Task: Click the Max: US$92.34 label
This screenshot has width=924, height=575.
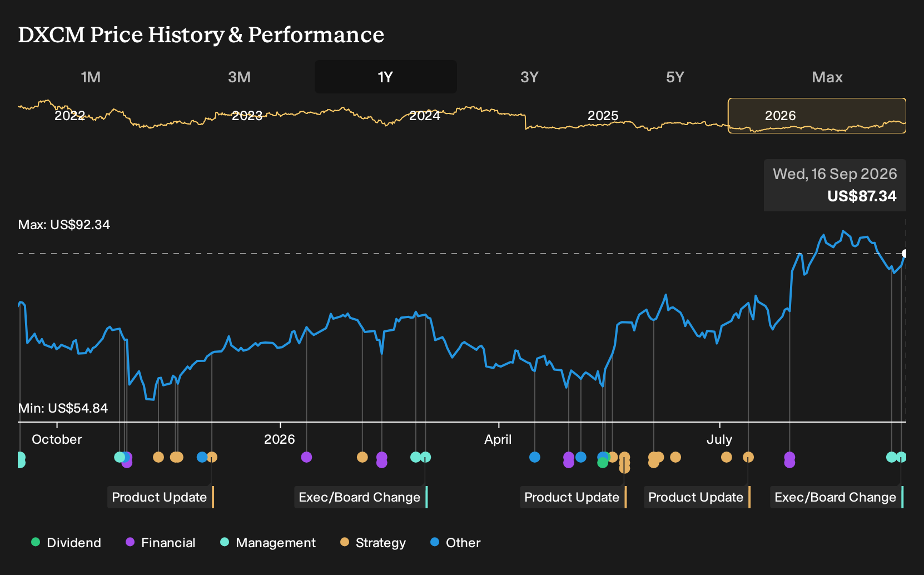Action: point(64,225)
